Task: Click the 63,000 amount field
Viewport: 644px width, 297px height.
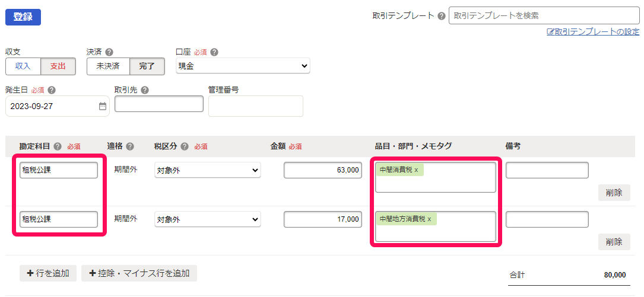Action: (x=323, y=170)
